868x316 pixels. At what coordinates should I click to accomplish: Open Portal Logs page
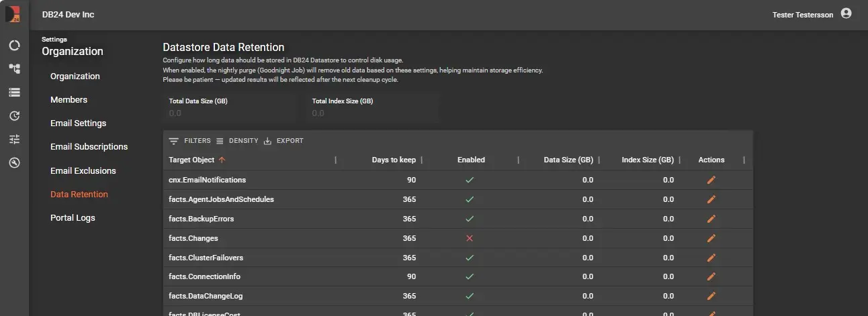tap(73, 218)
